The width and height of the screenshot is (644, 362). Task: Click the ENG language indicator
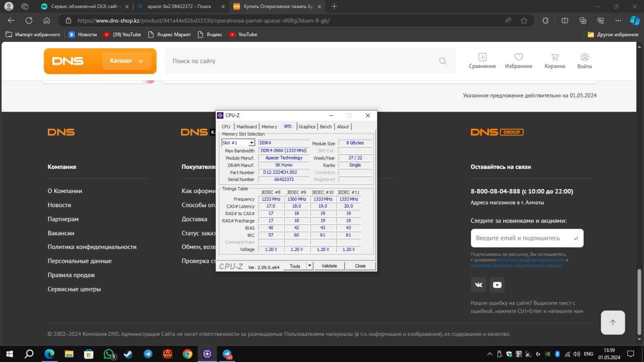(x=588, y=354)
